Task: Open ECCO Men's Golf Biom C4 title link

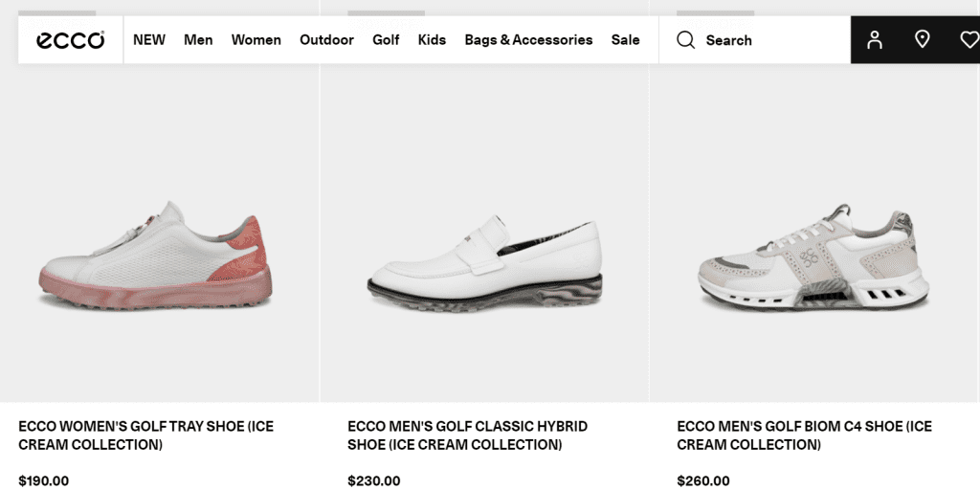Action: pos(804,435)
